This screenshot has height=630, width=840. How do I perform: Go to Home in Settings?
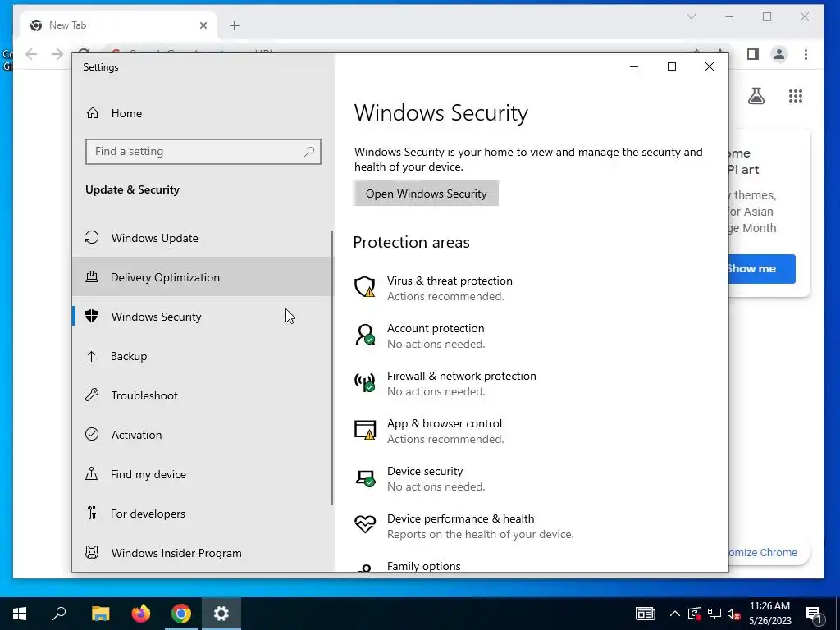click(x=203, y=113)
